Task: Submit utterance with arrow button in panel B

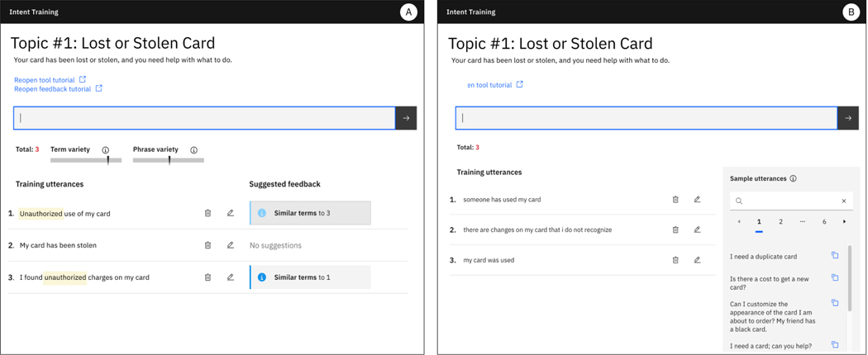Action: click(847, 118)
